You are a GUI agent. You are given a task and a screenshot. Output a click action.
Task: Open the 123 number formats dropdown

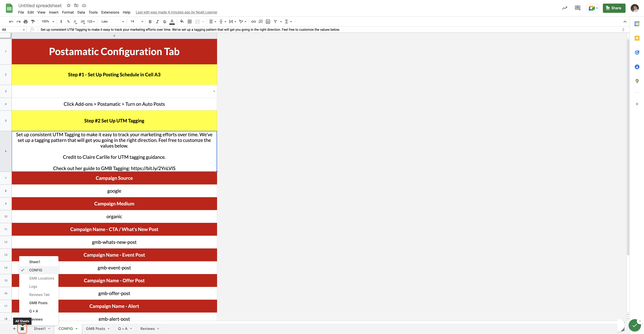91,22
